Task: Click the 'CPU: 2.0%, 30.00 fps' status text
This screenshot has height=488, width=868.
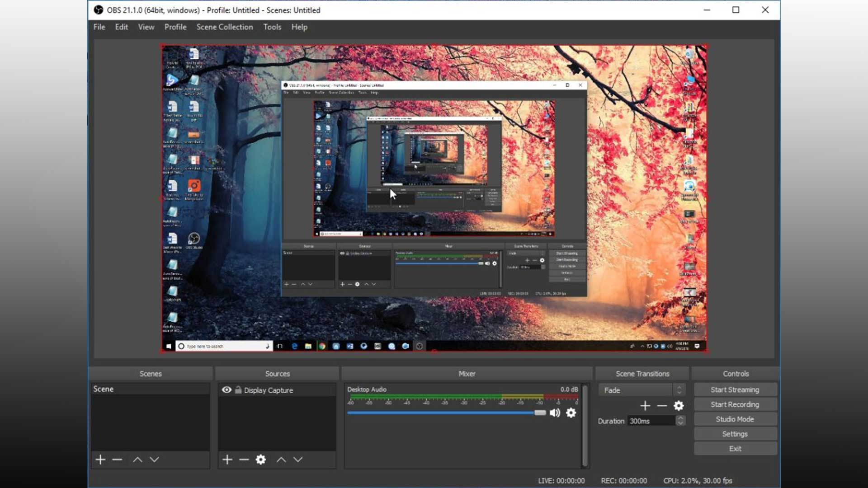Action: (x=698, y=481)
